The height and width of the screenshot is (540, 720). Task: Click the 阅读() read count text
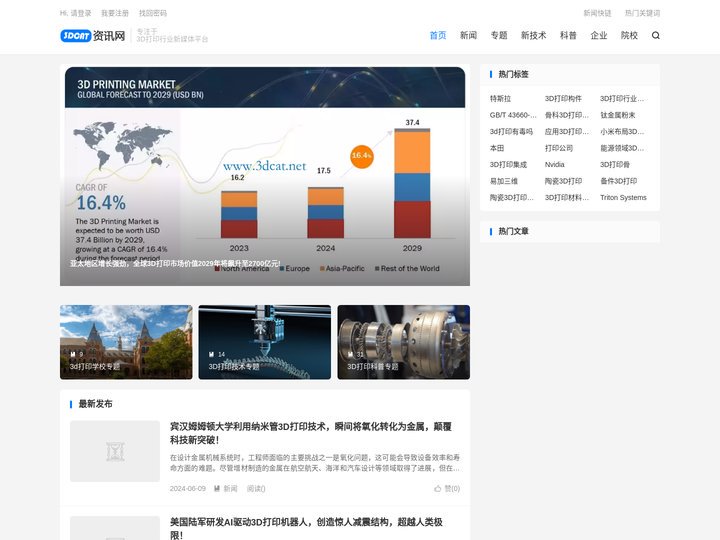click(x=256, y=489)
